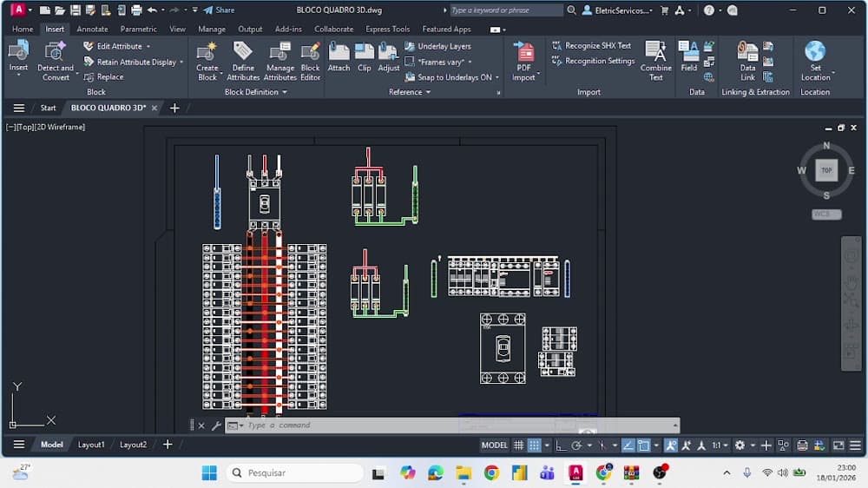The height and width of the screenshot is (488, 868).
Task: Open Define Attributes tool
Action: click(x=242, y=61)
